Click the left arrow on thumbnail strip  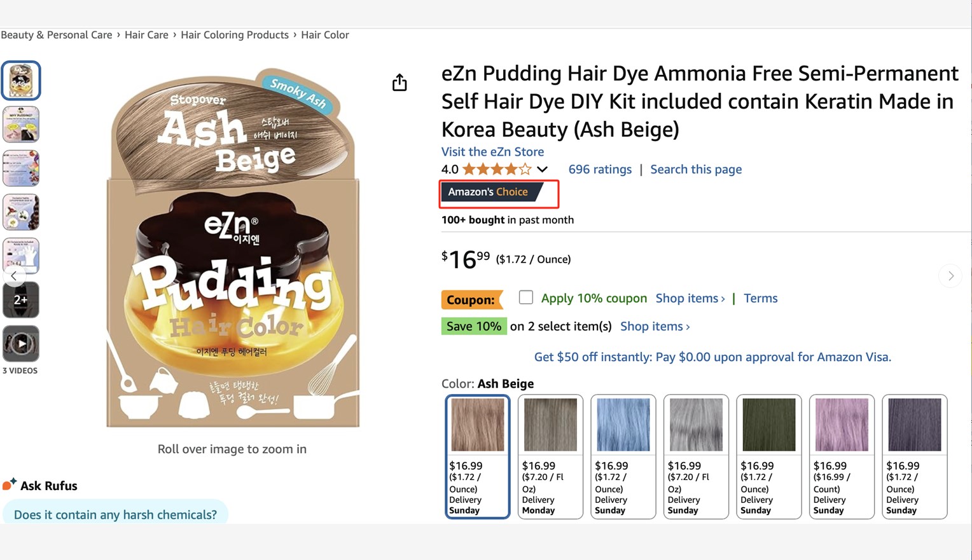[x=13, y=276]
